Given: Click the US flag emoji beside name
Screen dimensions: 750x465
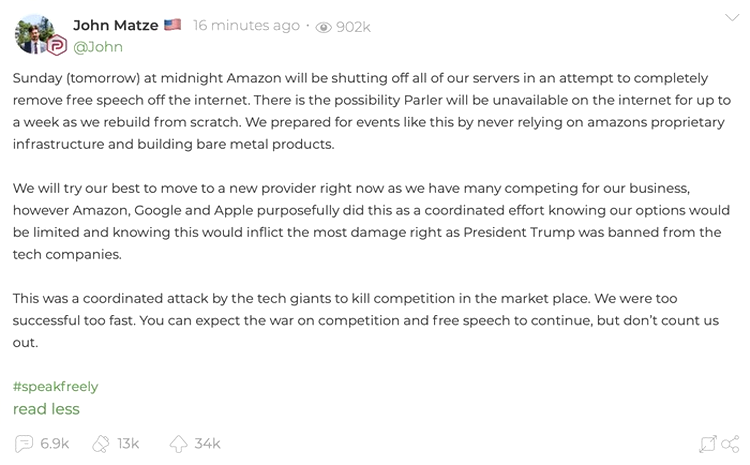Looking at the screenshot, I should click(x=172, y=25).
